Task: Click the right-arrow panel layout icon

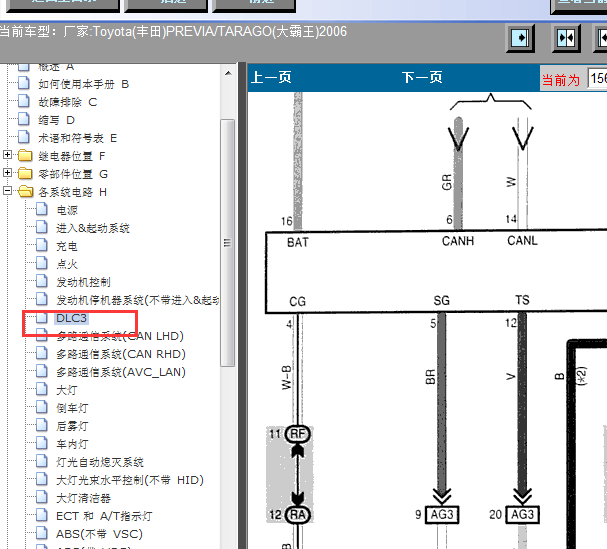Action: (x=520, y=38)
